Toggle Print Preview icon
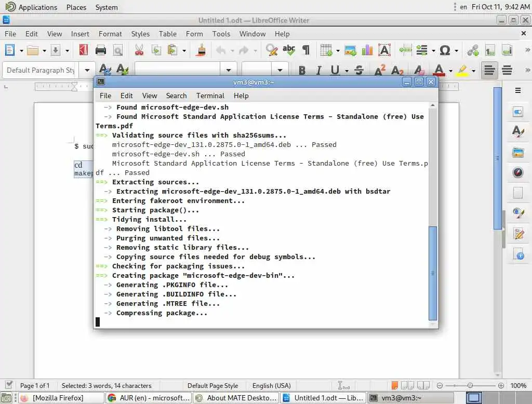Viewport: 532px width, 404px height. tap(118, 50)
